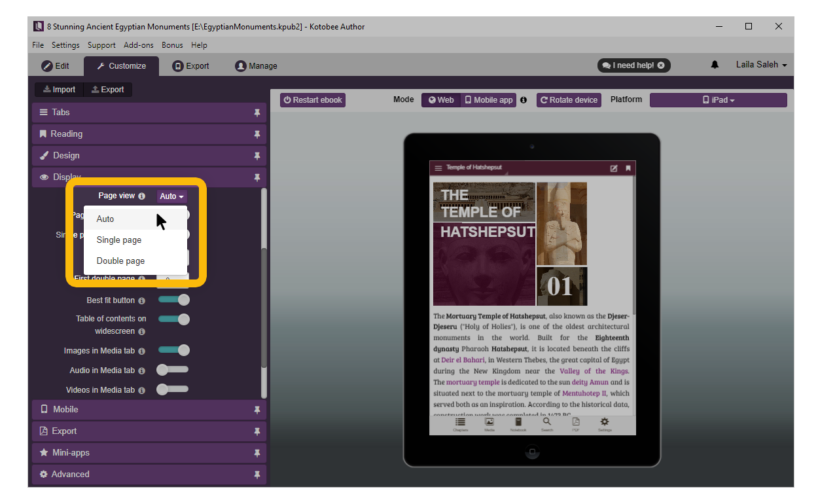818x504 pixels.
Task: Open the Settings gear in ebook footer
Action: pos(605,424)
